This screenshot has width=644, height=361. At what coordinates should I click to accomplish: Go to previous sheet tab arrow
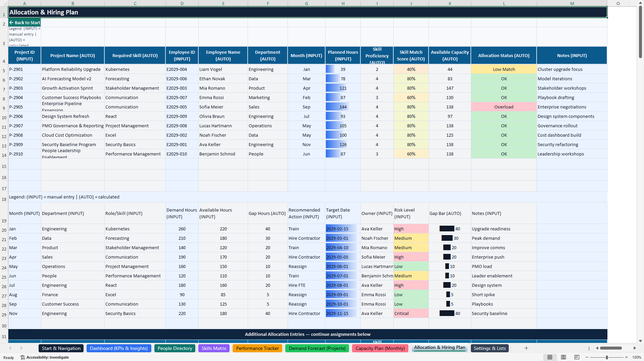(10, 348)
